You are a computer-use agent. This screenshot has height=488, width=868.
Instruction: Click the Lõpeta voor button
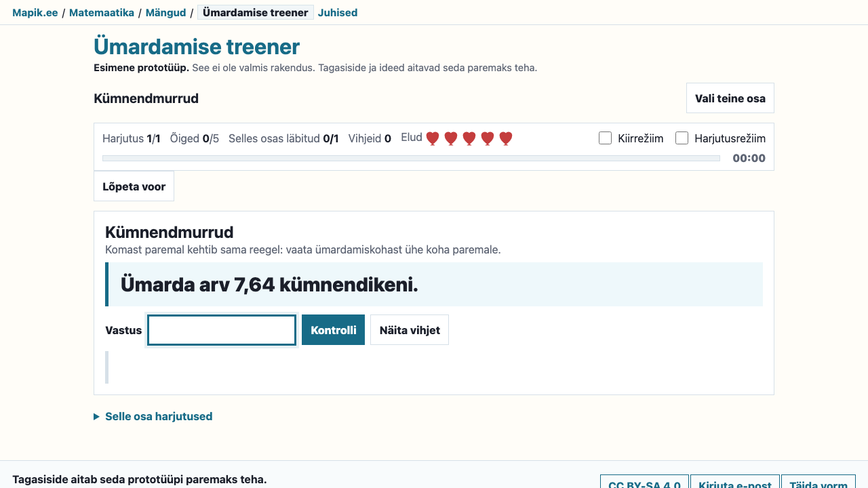[x=134, y=186]
